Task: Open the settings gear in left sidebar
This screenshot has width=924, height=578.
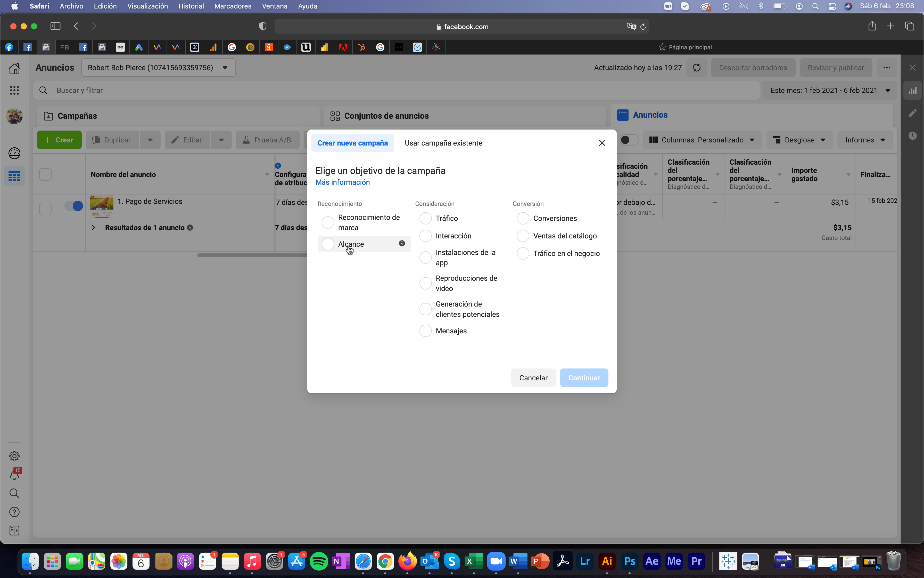Action: click(x=14, y=456)
